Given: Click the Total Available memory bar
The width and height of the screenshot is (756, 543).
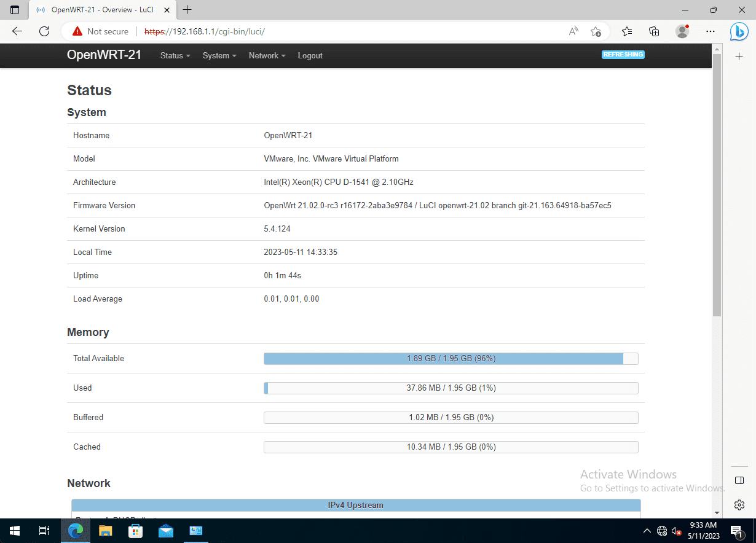Looking at the screenshot, I should pos(451,358).
